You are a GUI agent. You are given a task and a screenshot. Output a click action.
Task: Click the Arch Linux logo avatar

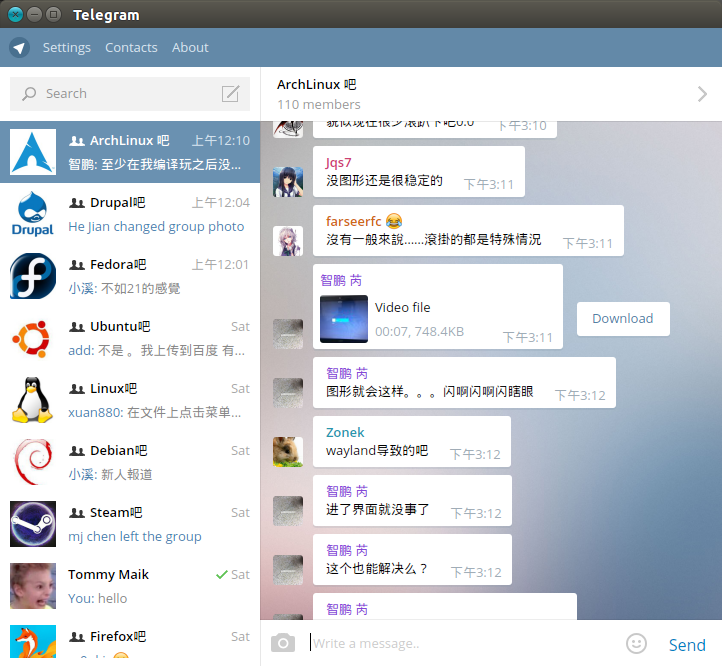pos(33,152)
